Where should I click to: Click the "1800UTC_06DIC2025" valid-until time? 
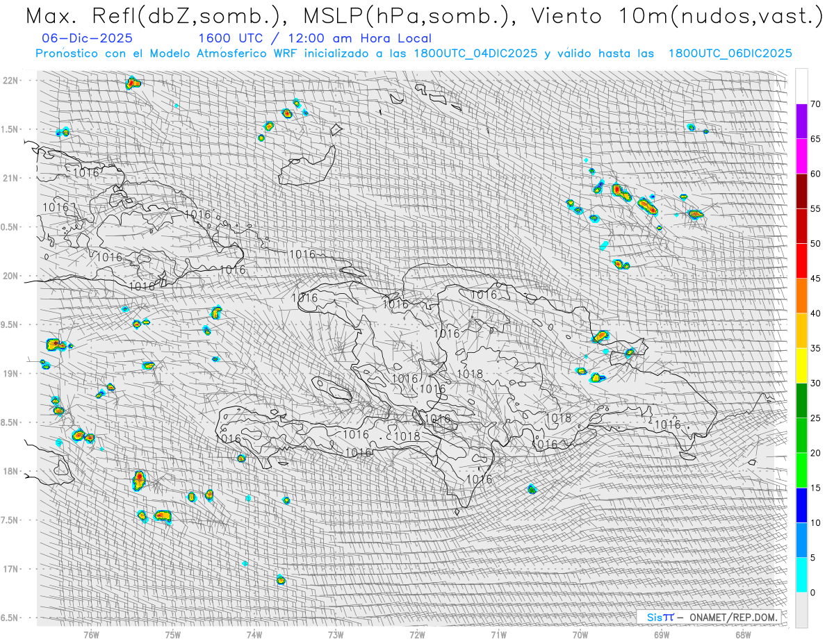[730, 53]
